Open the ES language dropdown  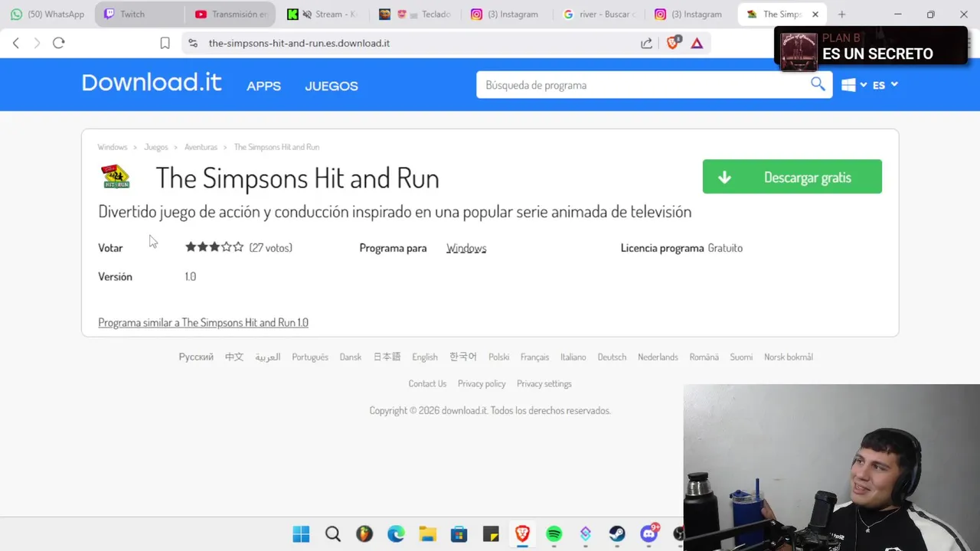pos(884,85)
